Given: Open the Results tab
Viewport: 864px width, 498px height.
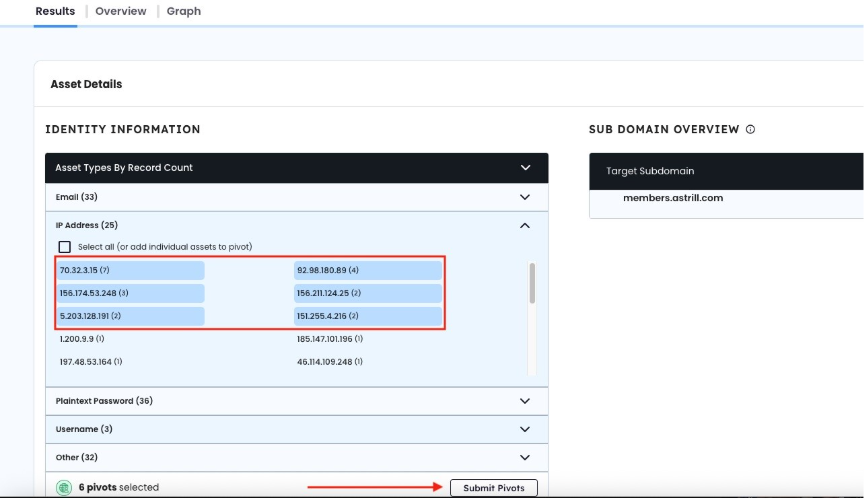Looking at the screenshot, I should click(55, 11).
